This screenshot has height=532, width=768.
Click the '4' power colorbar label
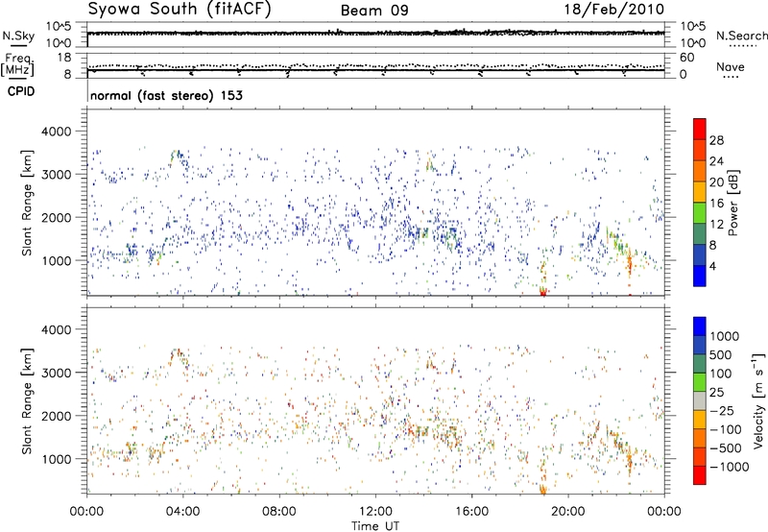pyautogui.click(x=712, y=267)
